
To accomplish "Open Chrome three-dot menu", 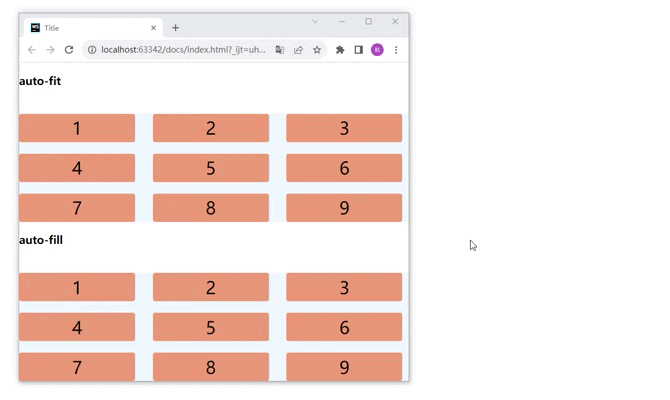I will pyautogui.click(x=396, y=50).
